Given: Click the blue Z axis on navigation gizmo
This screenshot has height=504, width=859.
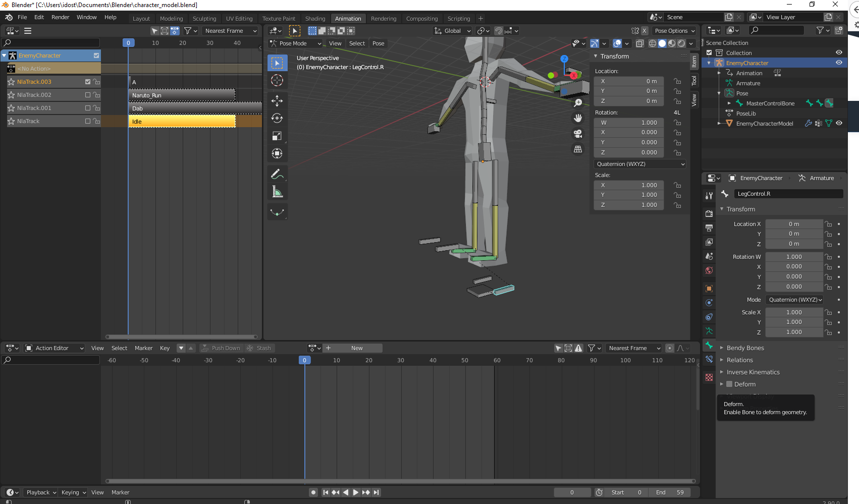Looking at the screenshot, I should [564, 59].
